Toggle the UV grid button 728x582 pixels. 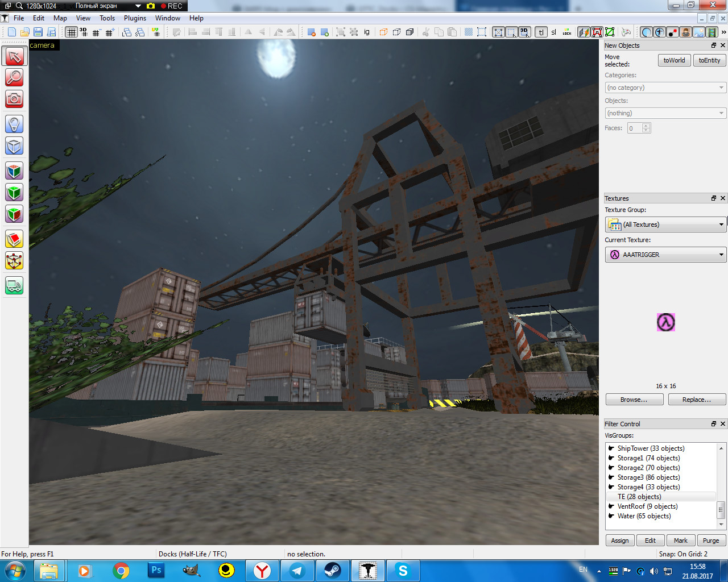coord(156,32)
